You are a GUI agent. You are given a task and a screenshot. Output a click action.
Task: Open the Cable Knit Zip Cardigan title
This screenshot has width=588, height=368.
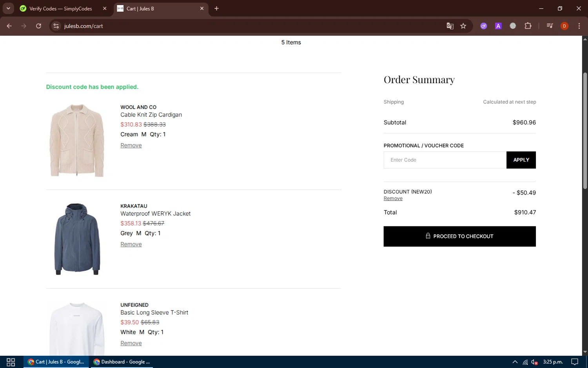coord(151,115)
